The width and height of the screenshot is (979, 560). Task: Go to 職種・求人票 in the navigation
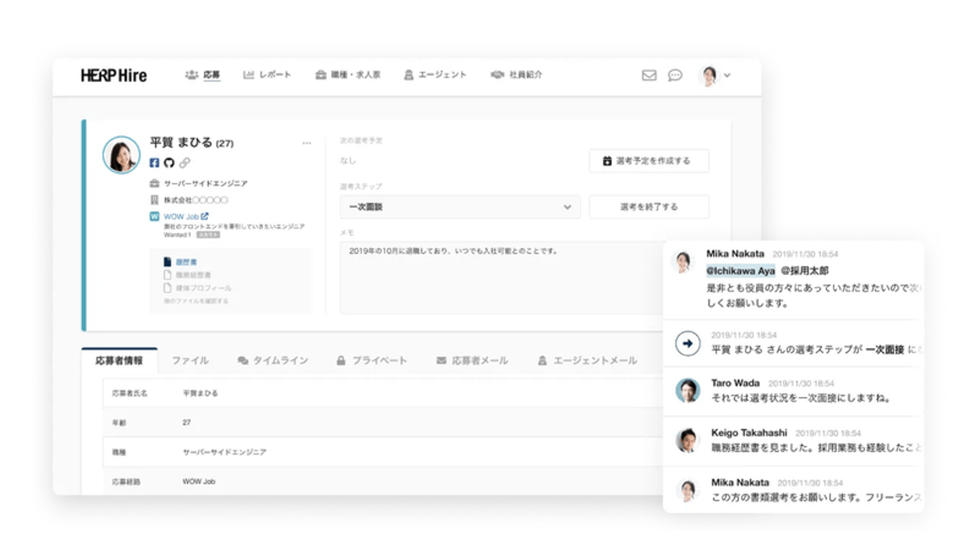[347, 75]
